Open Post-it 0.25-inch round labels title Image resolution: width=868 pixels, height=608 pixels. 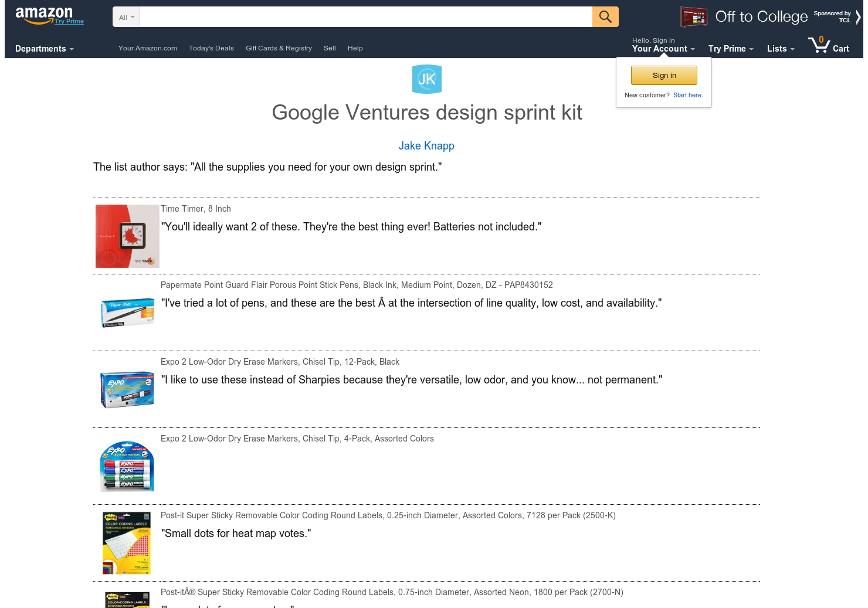click(388, 515)
